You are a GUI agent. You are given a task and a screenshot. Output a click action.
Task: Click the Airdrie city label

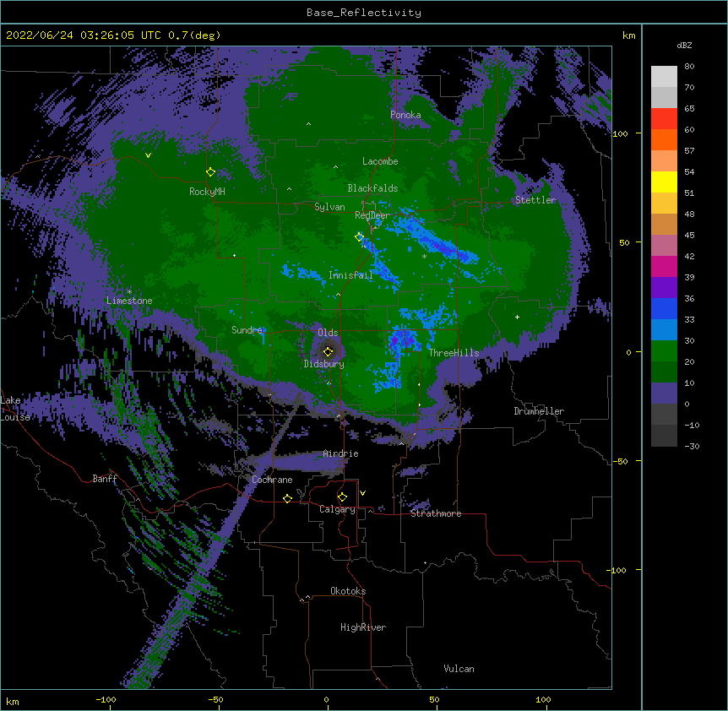pyautogui.click(x=341, y=453)
